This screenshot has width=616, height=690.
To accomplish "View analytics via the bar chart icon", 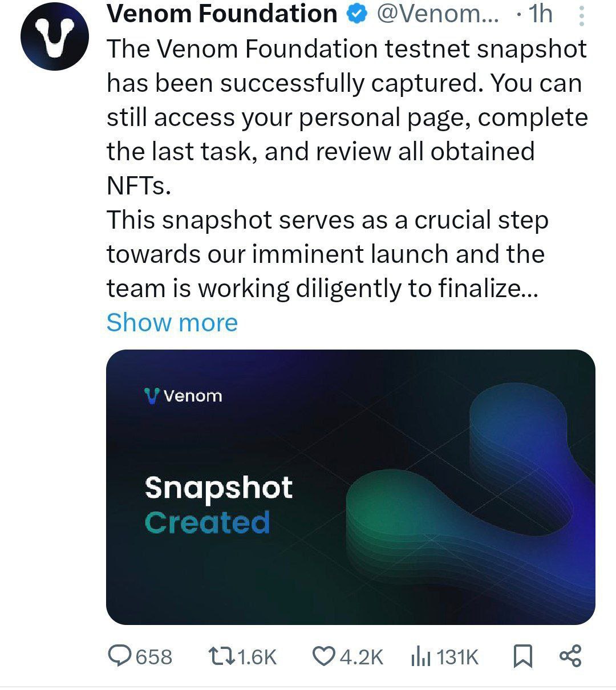I will [421, 657].
